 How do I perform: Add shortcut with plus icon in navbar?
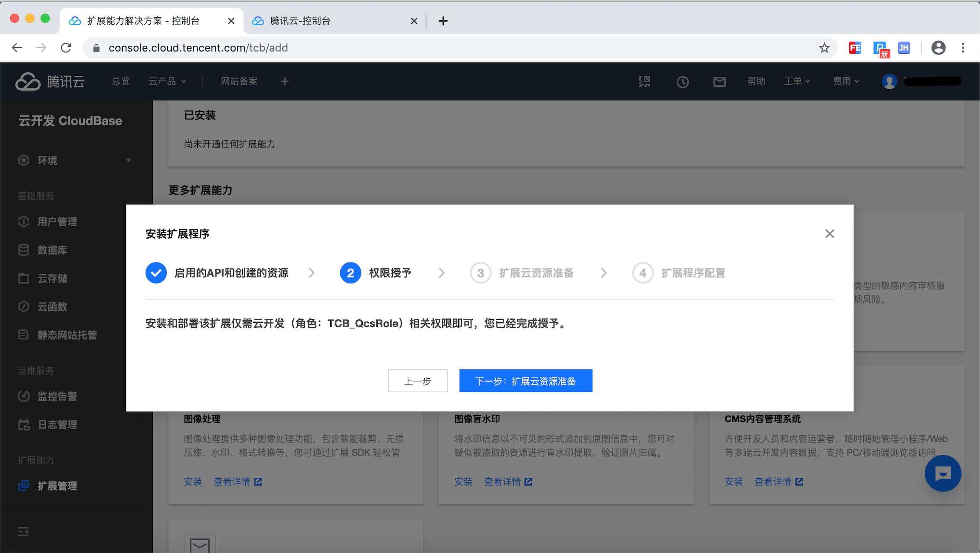tap(284, 81)
